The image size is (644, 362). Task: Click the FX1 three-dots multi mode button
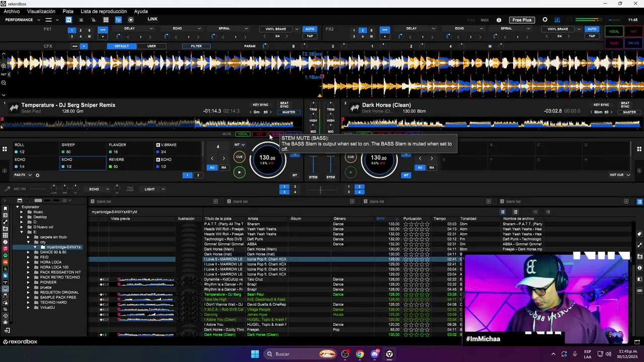coord(103,30)
